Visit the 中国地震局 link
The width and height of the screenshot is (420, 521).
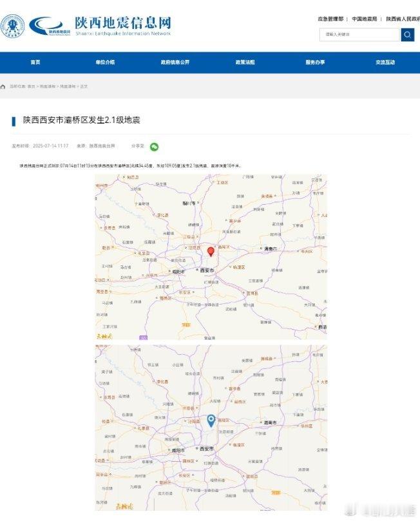(x=365, y=19)
